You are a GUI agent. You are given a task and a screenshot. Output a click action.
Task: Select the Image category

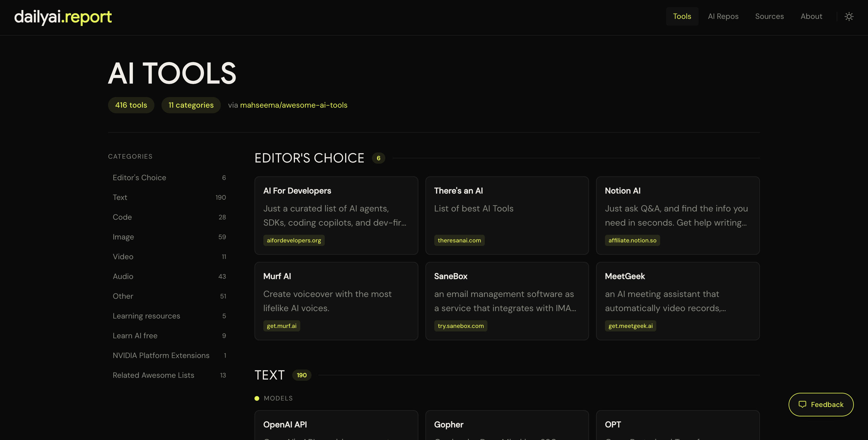[x=123, y=237]
